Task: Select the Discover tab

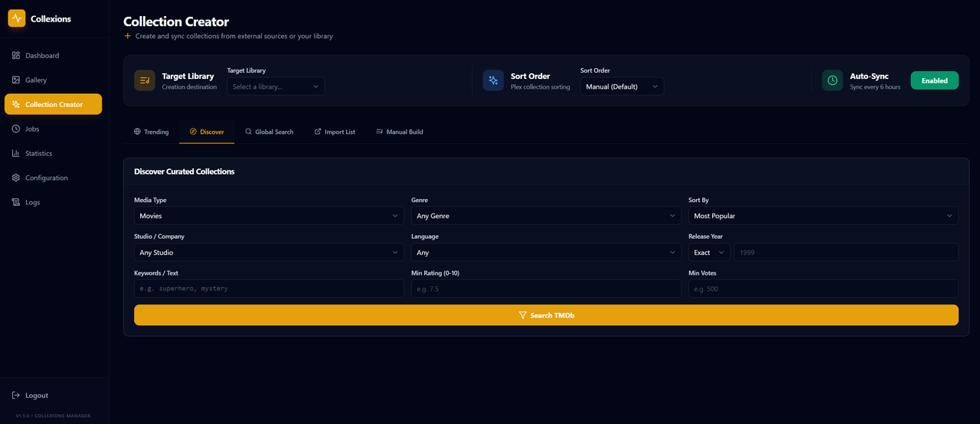Action: 207,132
